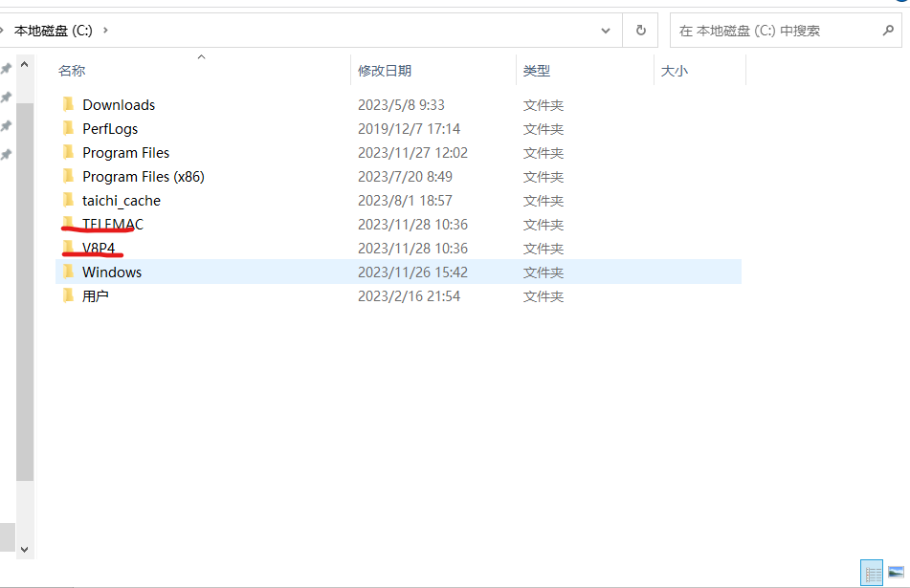Screen dimensions: 910x588
Task: Click the search magnifier icon
Action: [888, 30]
